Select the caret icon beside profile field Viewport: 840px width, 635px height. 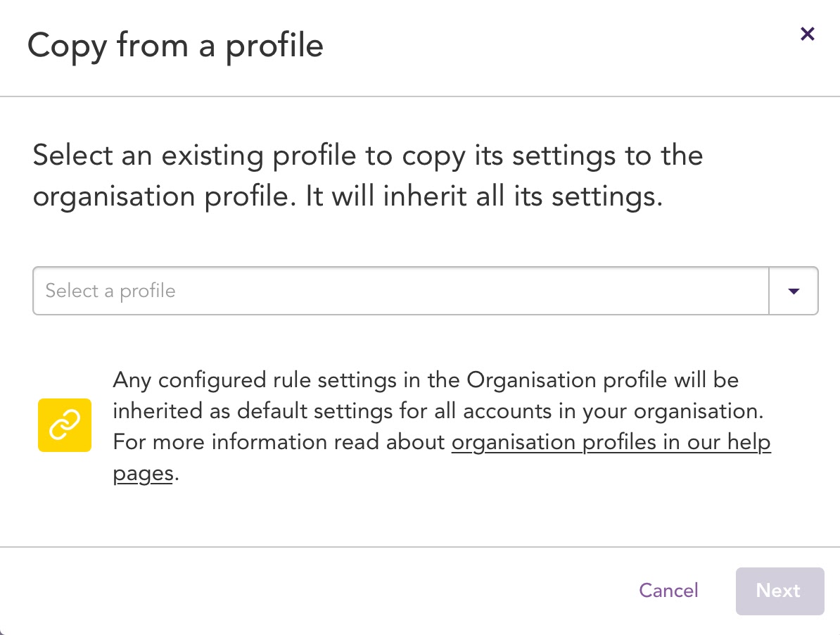point(794,291)
